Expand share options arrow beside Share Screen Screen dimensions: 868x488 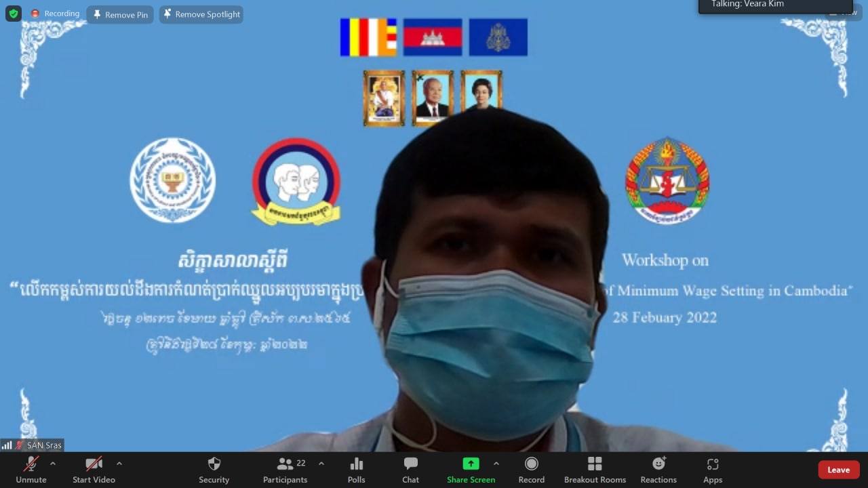click(x=496, y=464)
